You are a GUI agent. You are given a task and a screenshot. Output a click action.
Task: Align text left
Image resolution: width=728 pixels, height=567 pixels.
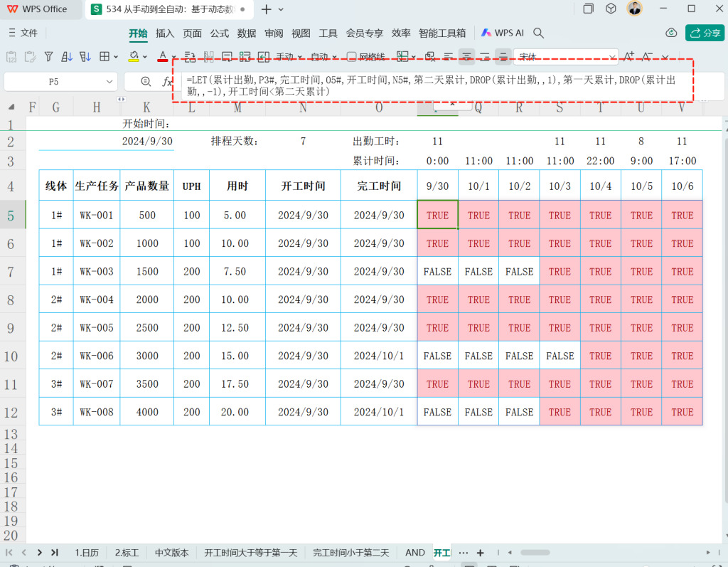pos(448,57)
